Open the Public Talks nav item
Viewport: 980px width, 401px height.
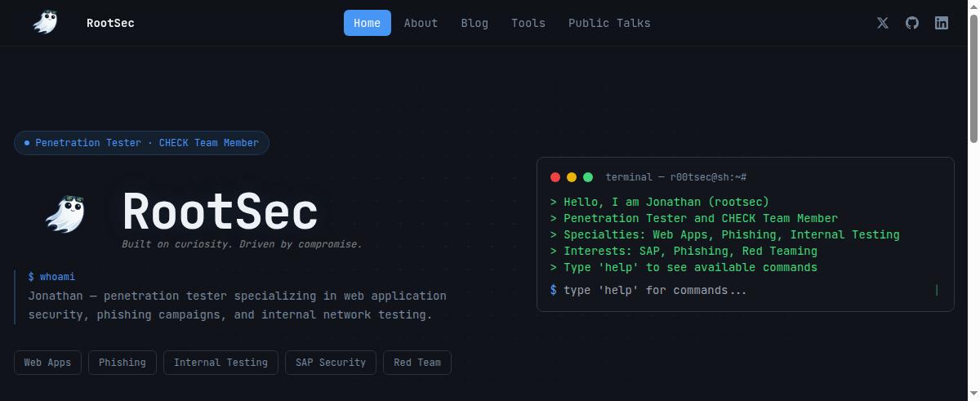tap(609, 23)
